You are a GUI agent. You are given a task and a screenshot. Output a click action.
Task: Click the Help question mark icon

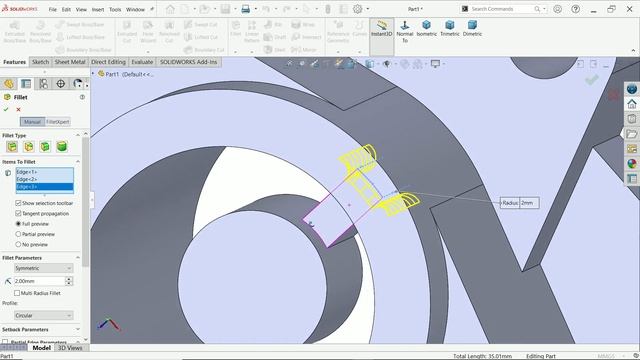point(576,9)
